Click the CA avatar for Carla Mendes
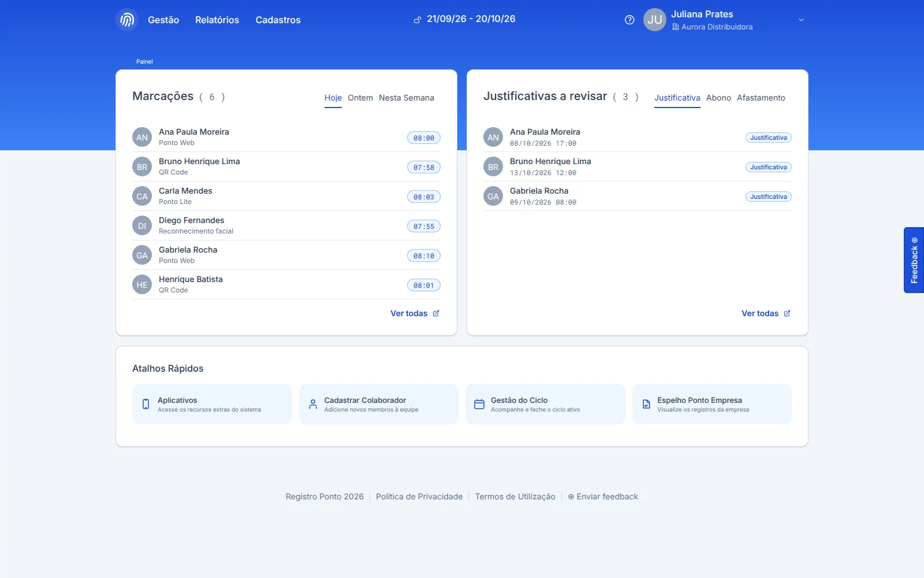 (x=142, y=197)
